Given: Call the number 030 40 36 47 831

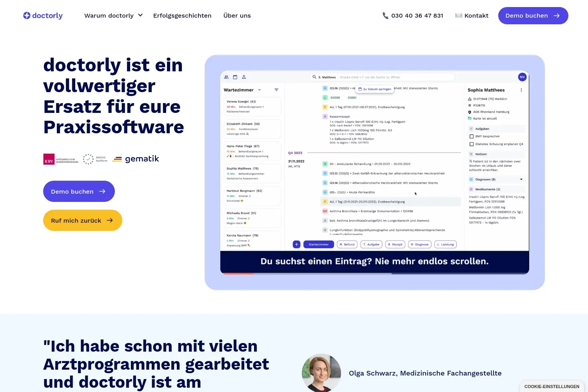Looking at the screenshot, I should tap(417, 16).
